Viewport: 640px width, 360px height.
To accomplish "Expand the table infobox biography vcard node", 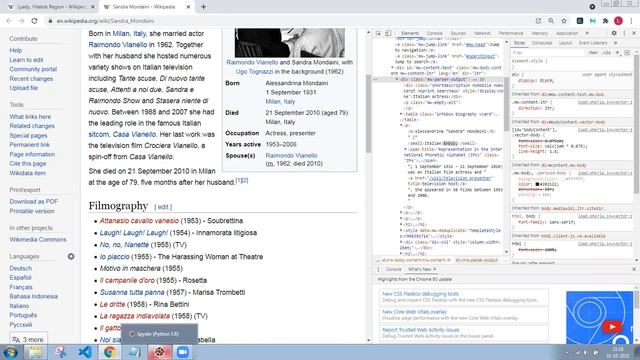I will 401,114.
